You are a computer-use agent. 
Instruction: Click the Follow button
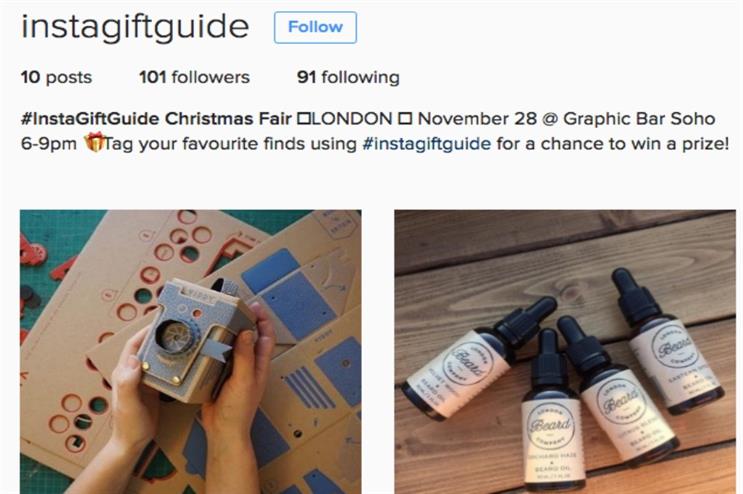pos(315,27)
